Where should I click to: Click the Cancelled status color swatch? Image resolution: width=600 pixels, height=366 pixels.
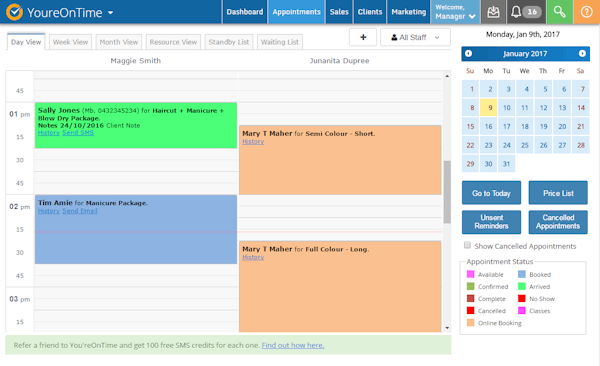coord(471,310)
